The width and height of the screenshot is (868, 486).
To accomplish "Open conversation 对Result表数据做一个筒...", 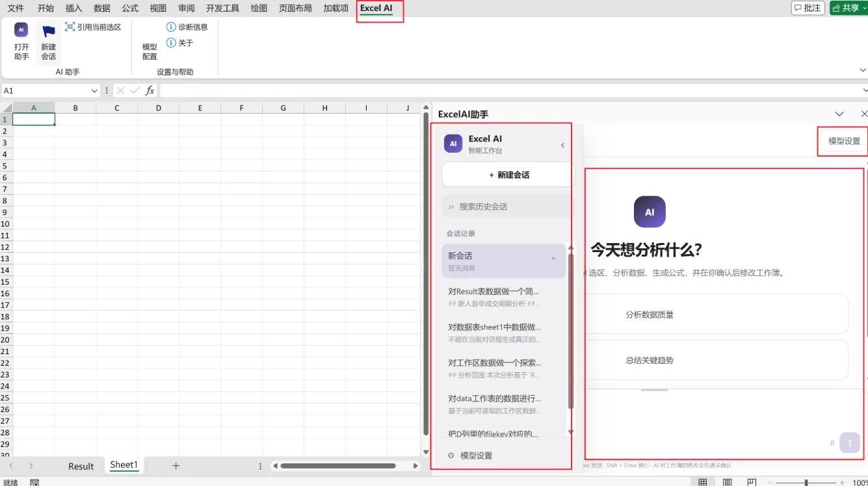I will [503, 297].
